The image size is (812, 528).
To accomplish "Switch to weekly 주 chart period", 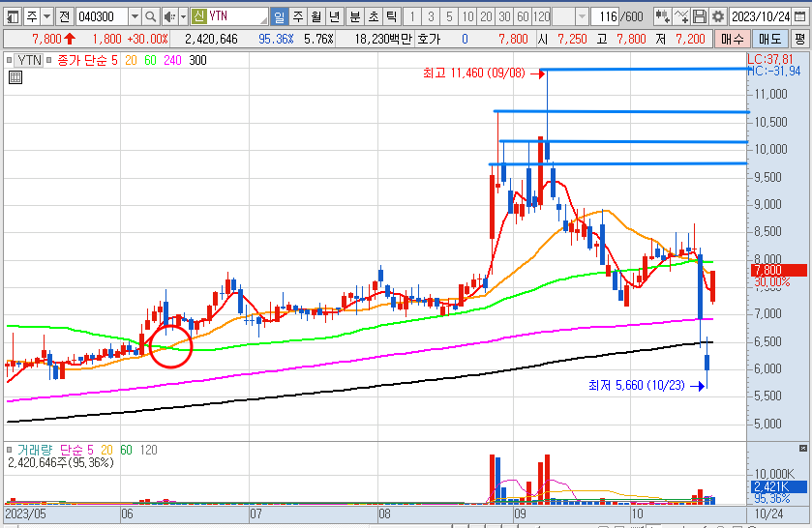I will pos(298,17).
